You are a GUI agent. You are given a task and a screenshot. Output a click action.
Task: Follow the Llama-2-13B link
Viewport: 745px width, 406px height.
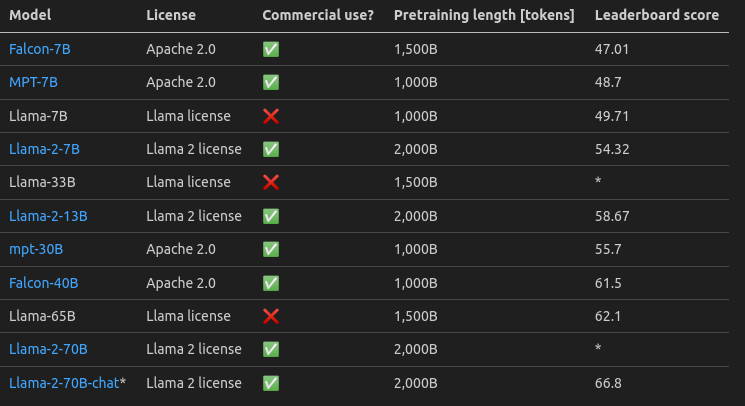tap(48, 216)
